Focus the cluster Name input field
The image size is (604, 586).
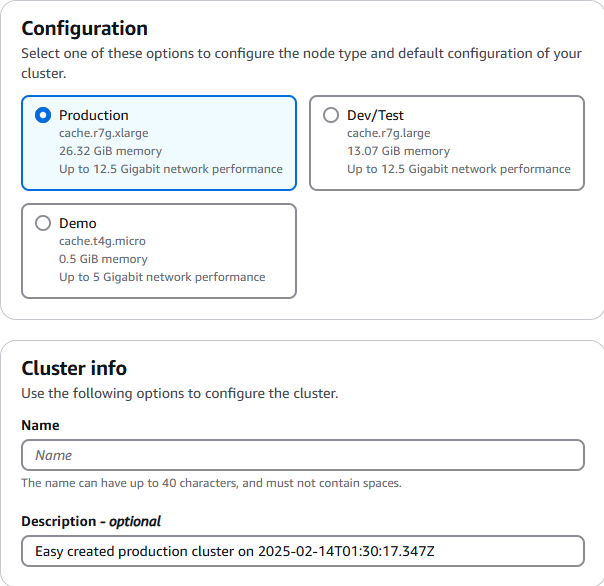coord(302,455)
